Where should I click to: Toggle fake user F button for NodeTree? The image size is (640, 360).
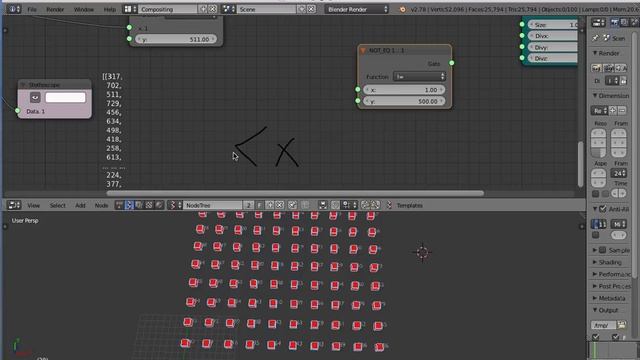tap(259, 205)
